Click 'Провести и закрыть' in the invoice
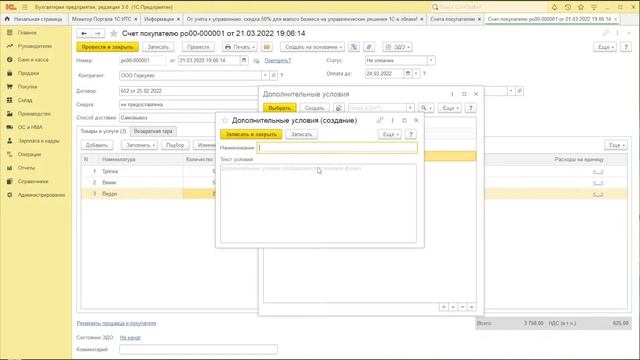Viewport: 640px width, 360px height. click(107, 47)
